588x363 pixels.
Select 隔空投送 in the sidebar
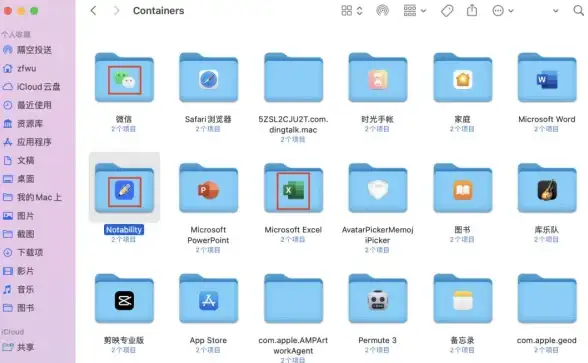[27, 50]
